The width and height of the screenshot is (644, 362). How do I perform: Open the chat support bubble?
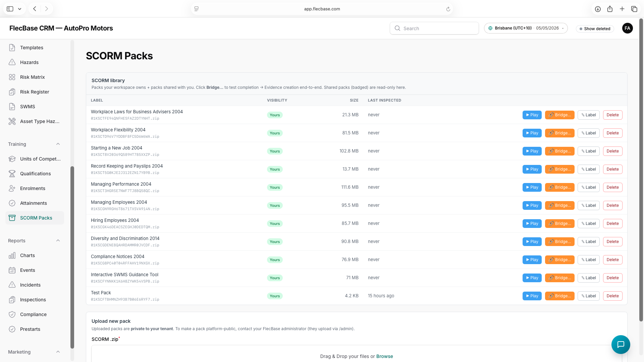pos(621,344)
